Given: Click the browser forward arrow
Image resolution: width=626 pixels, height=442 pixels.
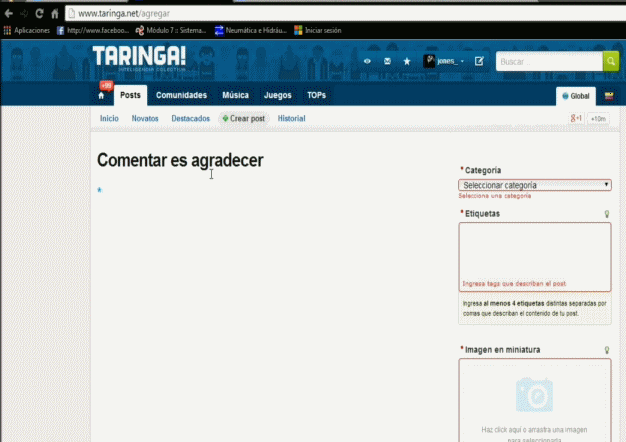Looking at the screenshot, I should (x=24, y=14).
